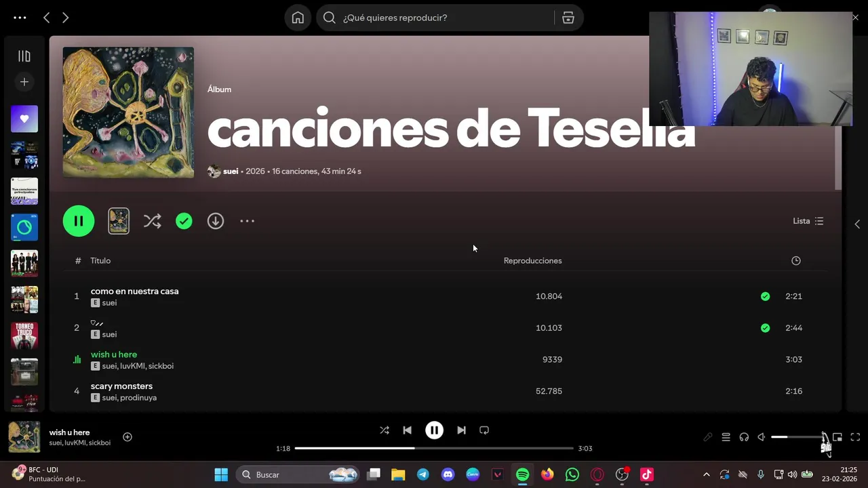868x488 pixels.
Task: Click the Título column header
Action: (x=100, y=261)
